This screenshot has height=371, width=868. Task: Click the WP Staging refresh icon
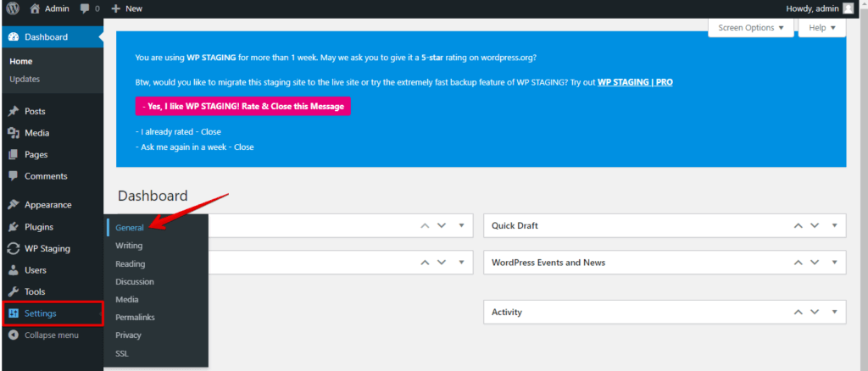14,249
